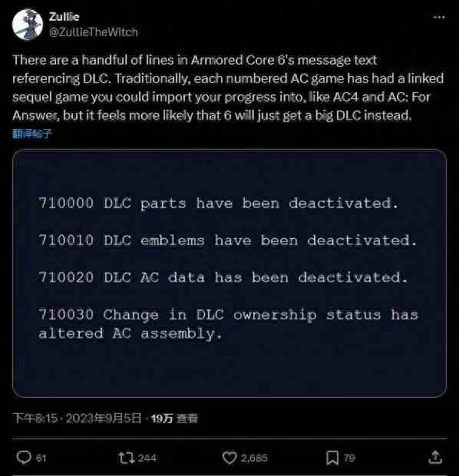Open the @ZullieTheWitch handle link
459x476 pixels.
coord(94,32)
